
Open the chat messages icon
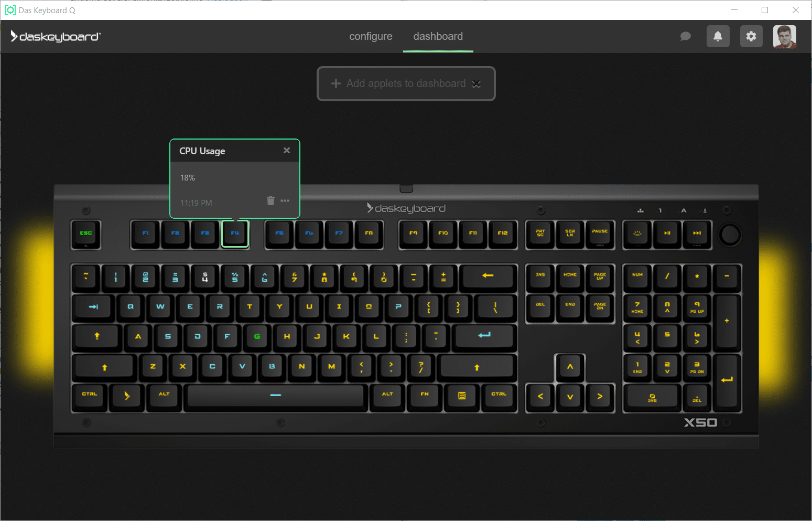coord(685,36)
